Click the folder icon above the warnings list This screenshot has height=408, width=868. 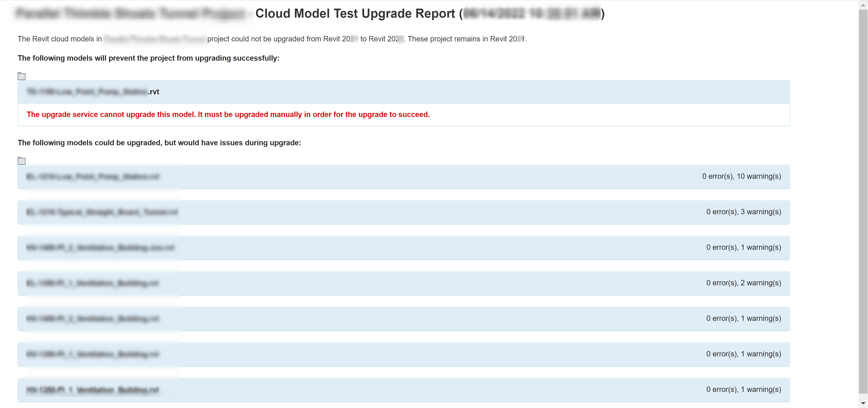[21, 161]
